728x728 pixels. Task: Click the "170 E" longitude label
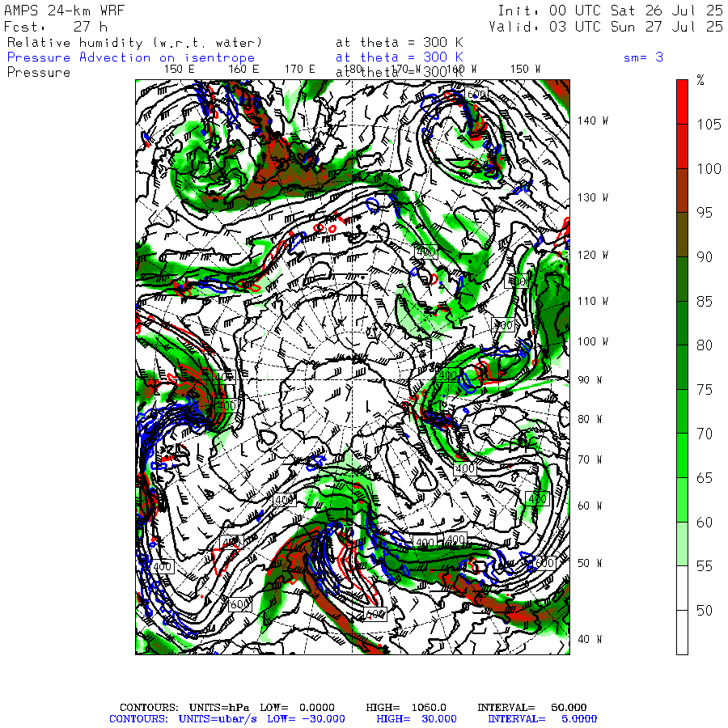pyautogui.click(x=299, y=70)
